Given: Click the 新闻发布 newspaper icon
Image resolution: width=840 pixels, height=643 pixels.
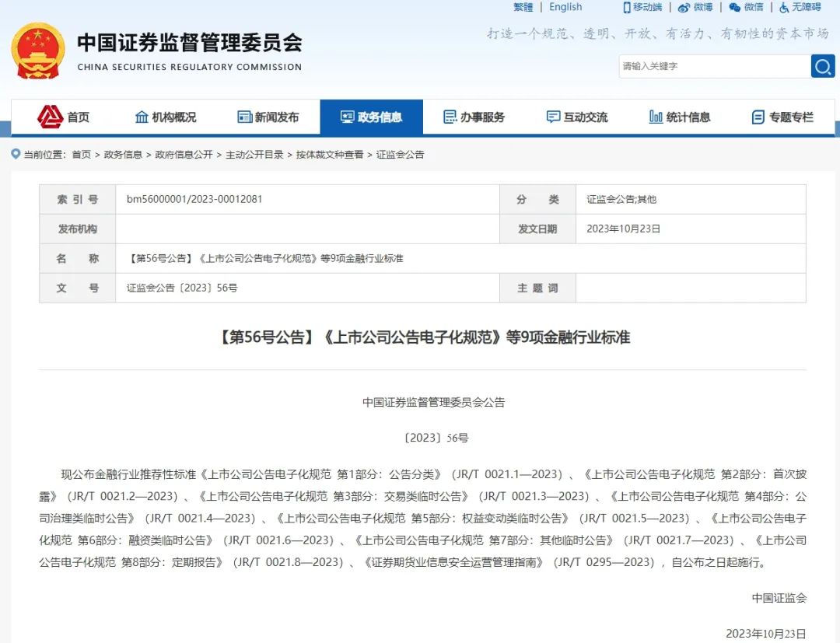Looking at the screenshot, I should point(244,117).
